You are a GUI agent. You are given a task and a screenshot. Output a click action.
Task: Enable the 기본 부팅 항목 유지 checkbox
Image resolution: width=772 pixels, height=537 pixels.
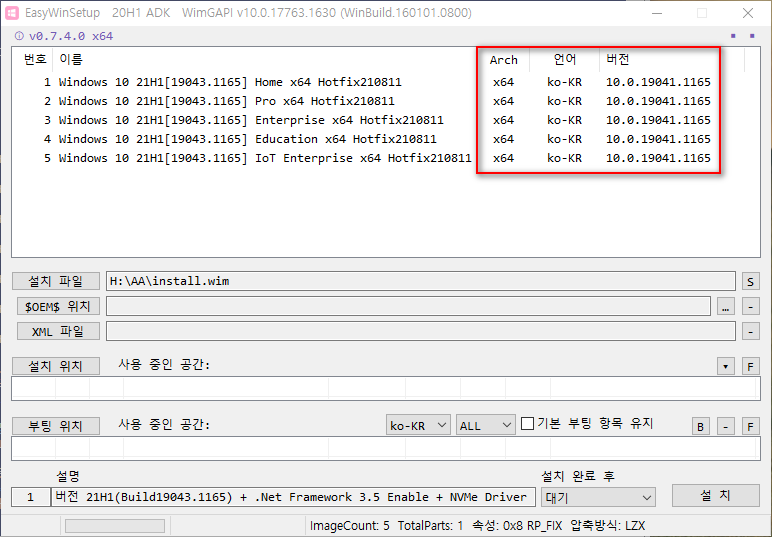tap(527, 423)
